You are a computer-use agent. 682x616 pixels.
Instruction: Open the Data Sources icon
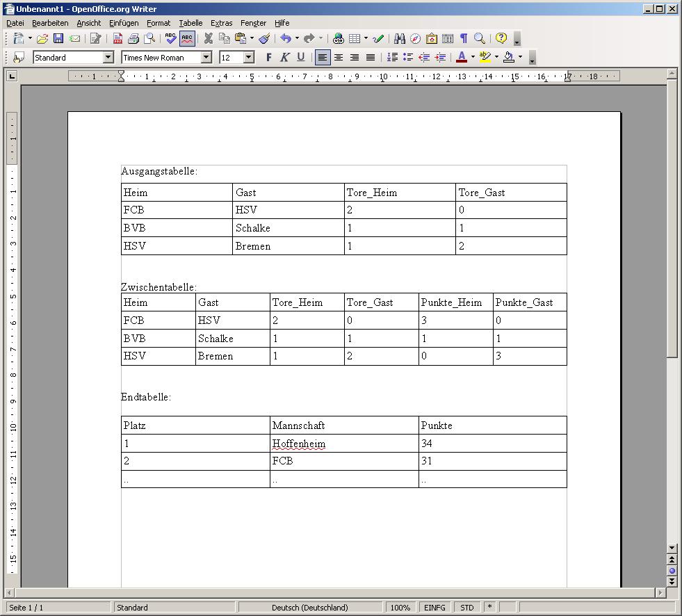click(x=448, y=39)
